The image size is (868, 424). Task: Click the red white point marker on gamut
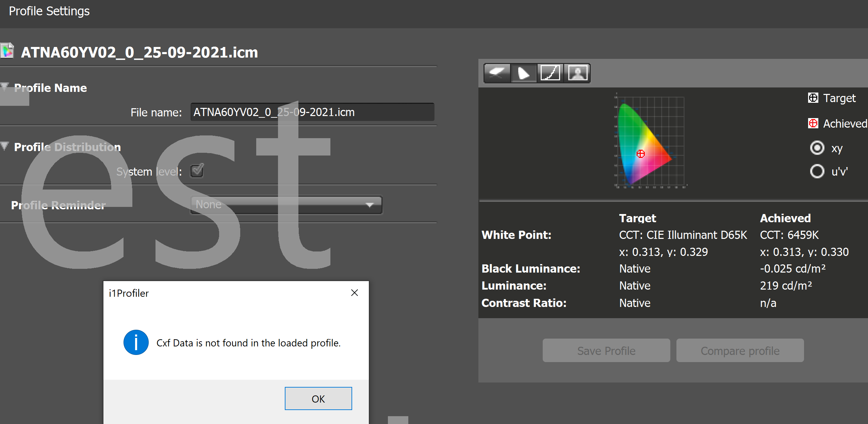coord(640,154)
